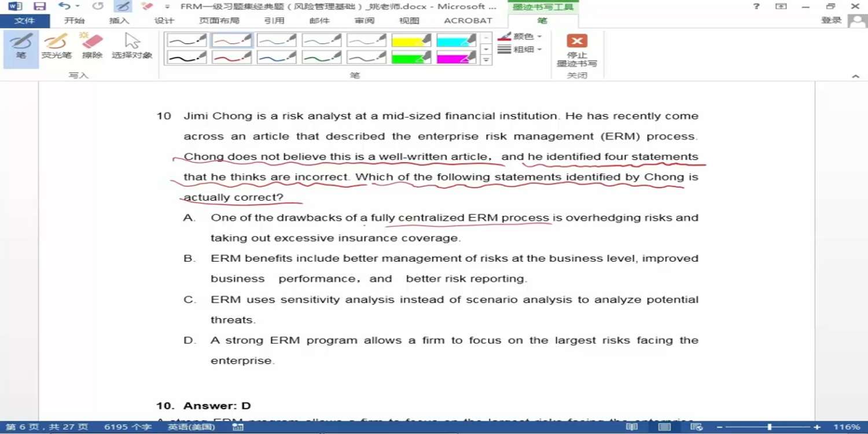The width and height of the screenshot is (868, 434).
Task: Click the language indicator 英语(美国)
Action: [x=192, y=427]
